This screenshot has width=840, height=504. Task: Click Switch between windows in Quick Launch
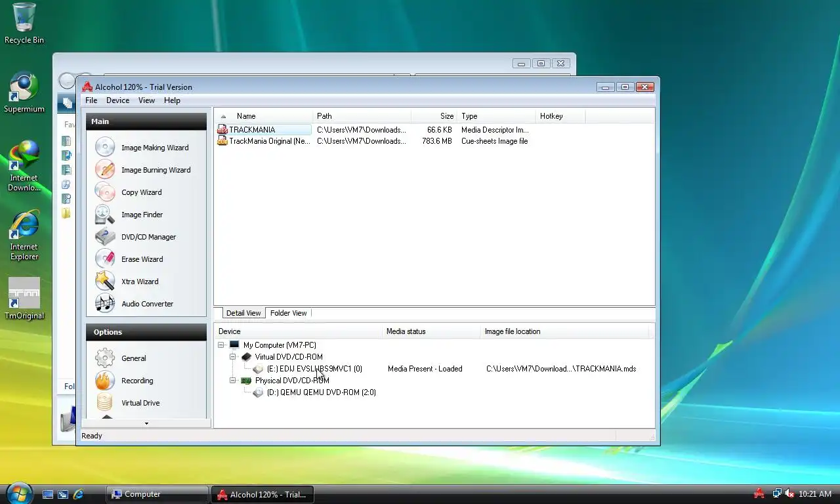tap(63, 494)
